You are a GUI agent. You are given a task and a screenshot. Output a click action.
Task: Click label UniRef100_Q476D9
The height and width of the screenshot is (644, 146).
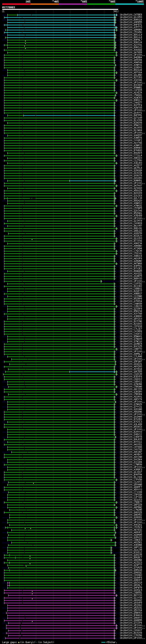tap(131, 52)
